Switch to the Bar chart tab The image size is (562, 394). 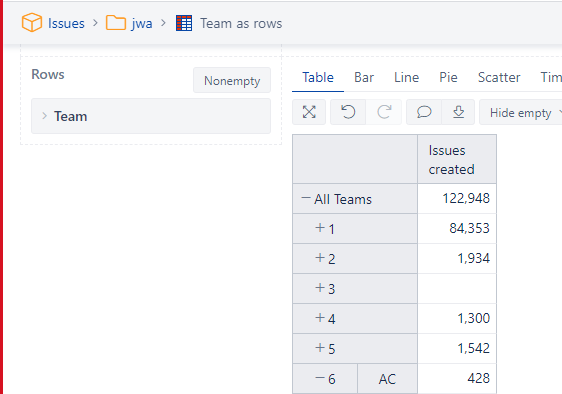point(364,77)
